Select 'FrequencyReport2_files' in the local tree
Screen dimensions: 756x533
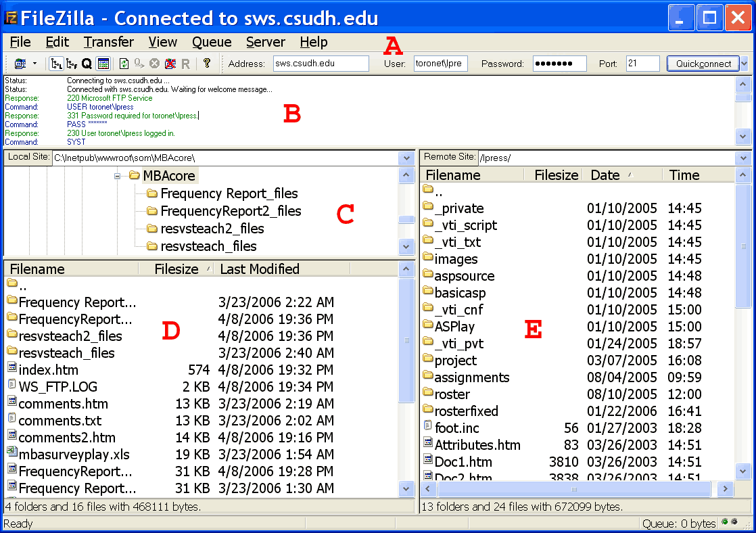click(231, 211)
